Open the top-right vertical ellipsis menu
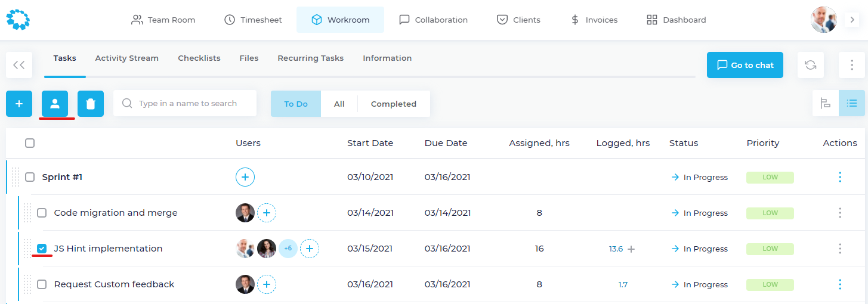The width and height of the screenshot is (868, 304). [x=851, y=65]
